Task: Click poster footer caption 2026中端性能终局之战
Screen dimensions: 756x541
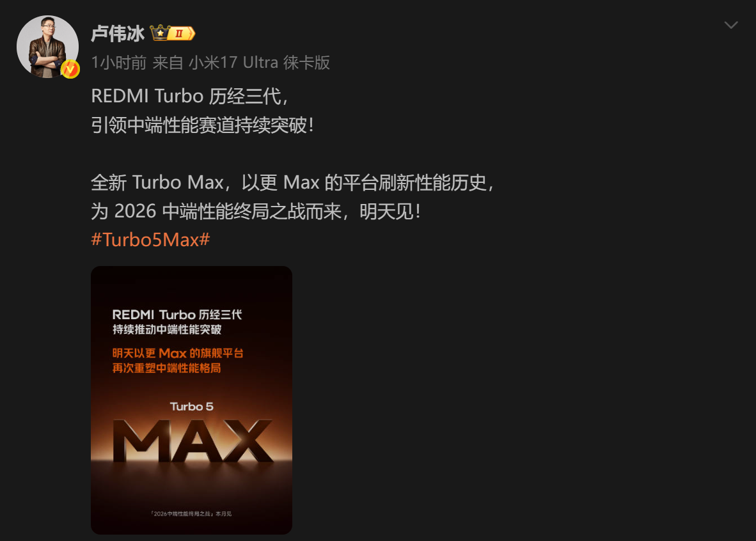Action: (191, 514)
